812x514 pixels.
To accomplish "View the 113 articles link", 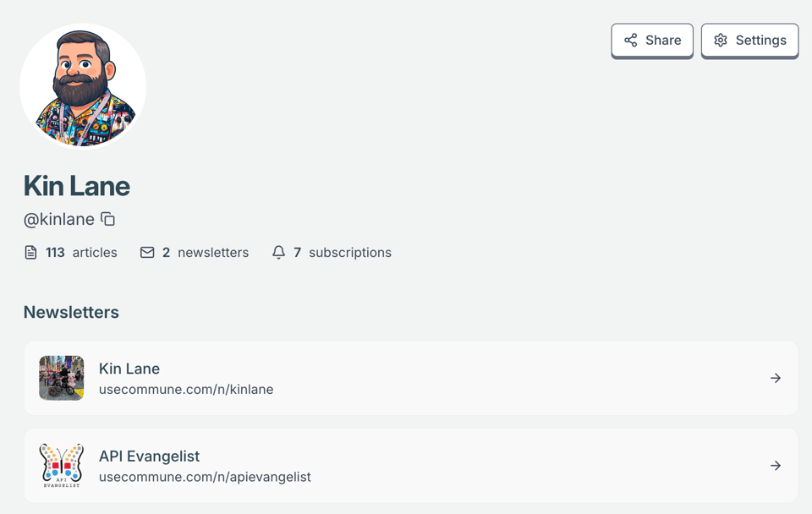I will tap(82, 253).
